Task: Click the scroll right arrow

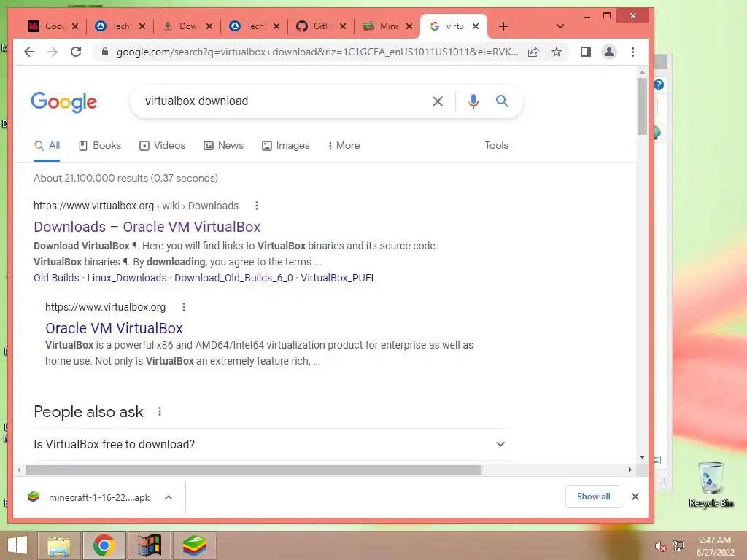Action: click(630, 470)
